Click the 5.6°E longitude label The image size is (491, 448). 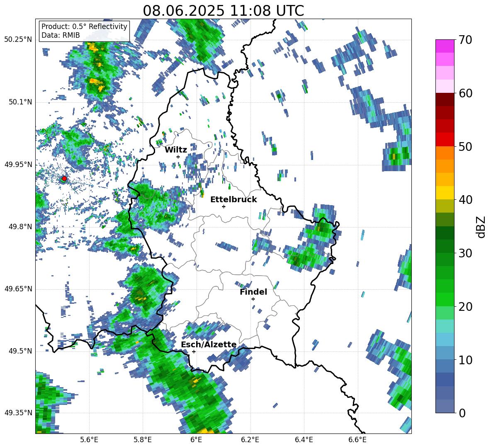[89, 440]
